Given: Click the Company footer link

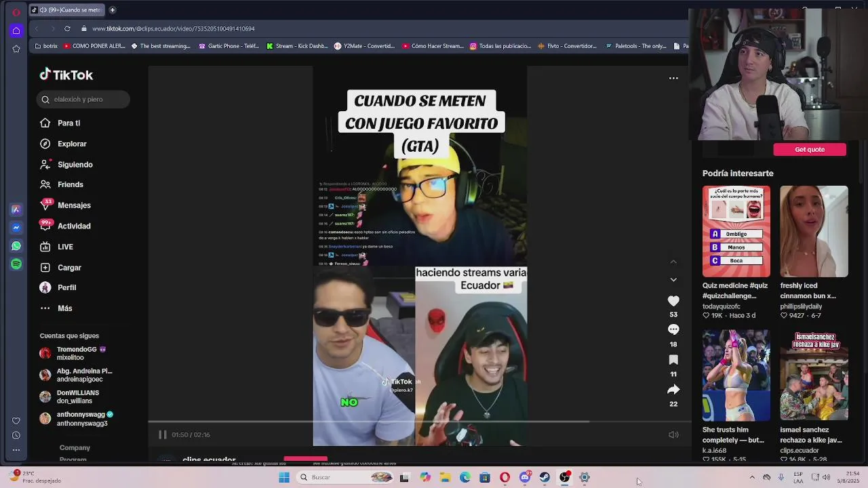Looking at the screenshot, I should (75, 447).
